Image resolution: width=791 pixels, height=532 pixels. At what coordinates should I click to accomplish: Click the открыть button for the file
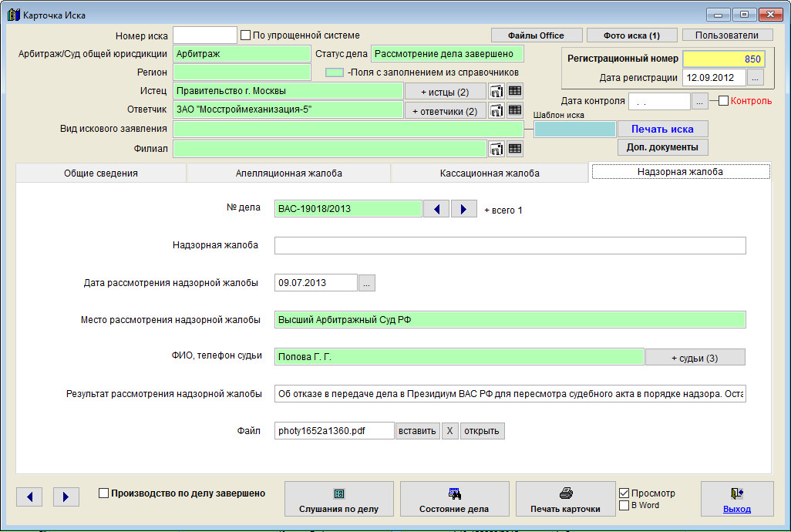[482, 431]
